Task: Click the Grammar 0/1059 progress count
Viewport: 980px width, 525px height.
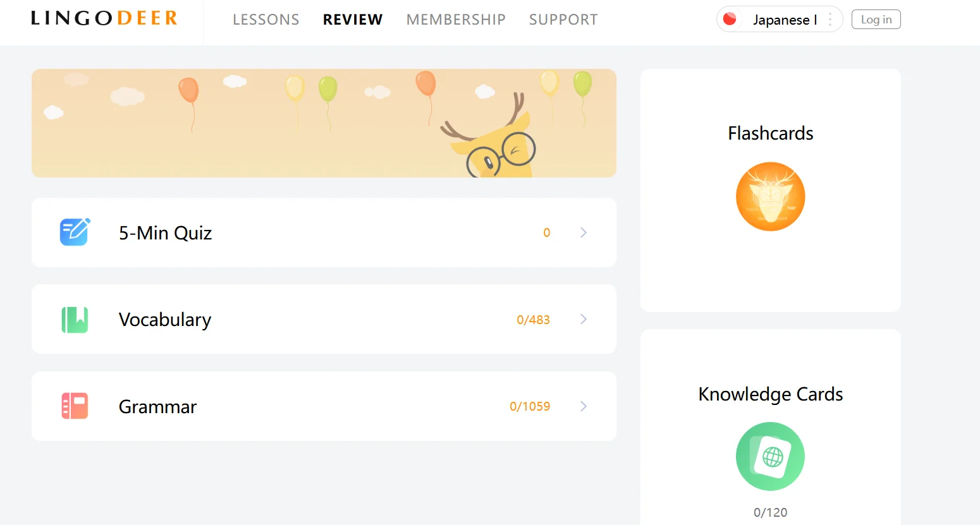Action: pyautogui.click(x=530, y=406)
